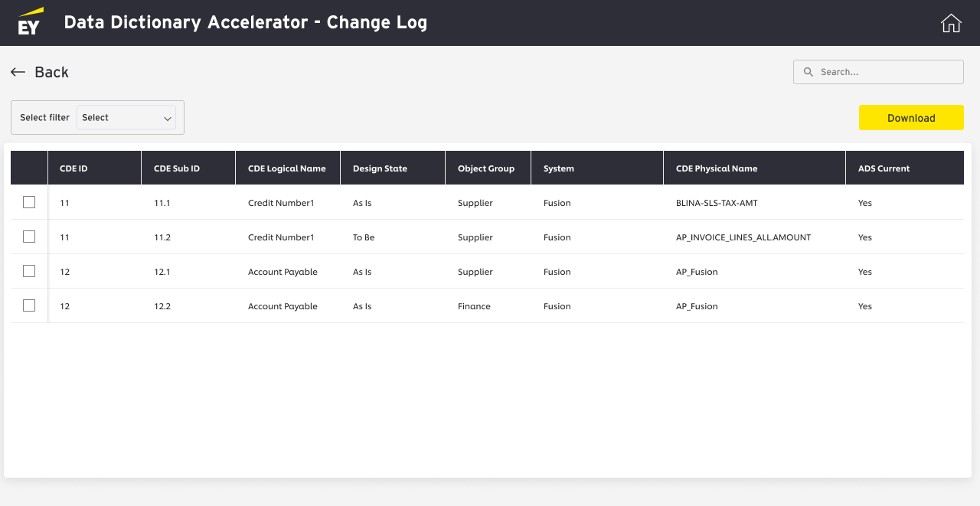Viewport: 980px width, 506px height.
Task: Select the checkbox for row 11.2
Action: (x=29, y=237)
